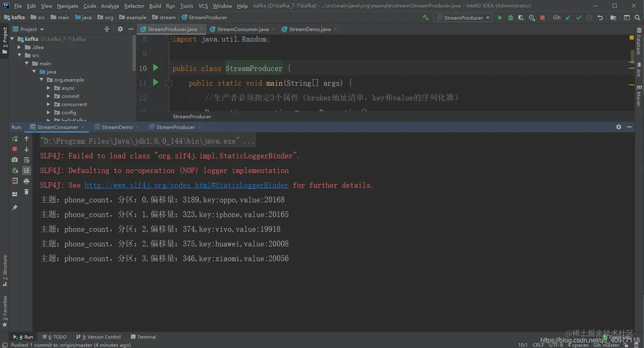Open the Refactor menu
The height and width of the screenshot is (348, 644).
[134, 6]
